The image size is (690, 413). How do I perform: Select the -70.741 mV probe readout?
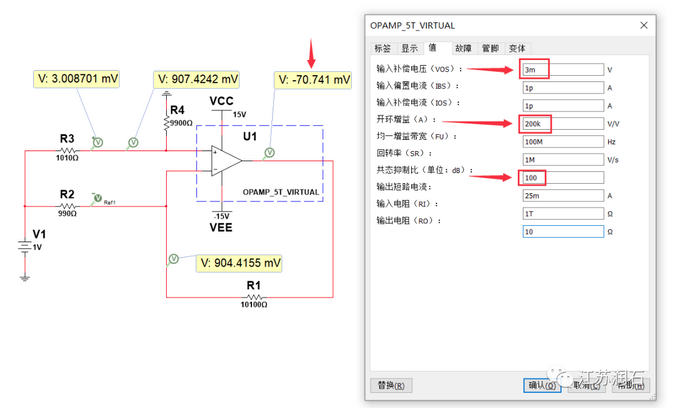[x=313, y=79]
